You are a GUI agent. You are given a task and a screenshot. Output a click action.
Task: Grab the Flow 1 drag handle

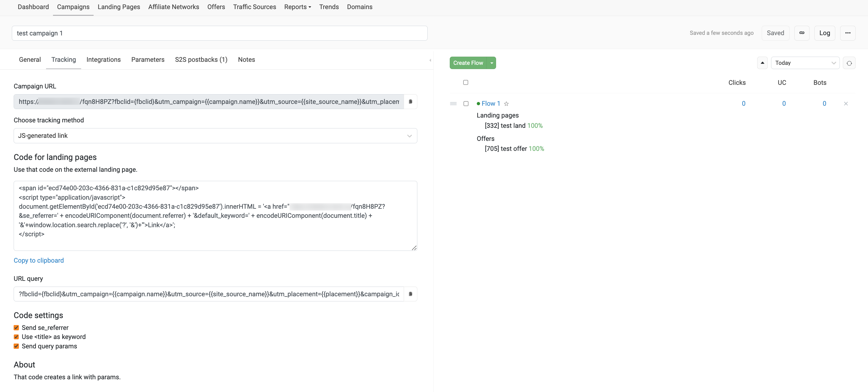[453, 104]
